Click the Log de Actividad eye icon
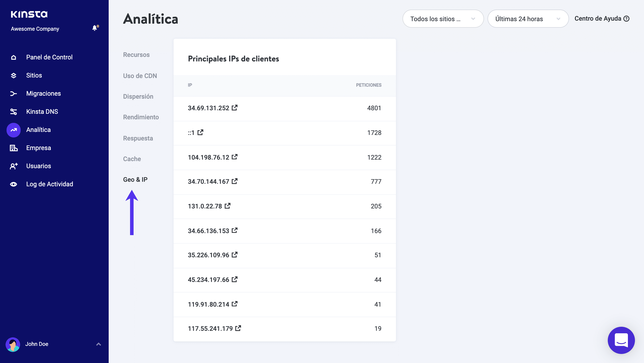 coord(14,184)
